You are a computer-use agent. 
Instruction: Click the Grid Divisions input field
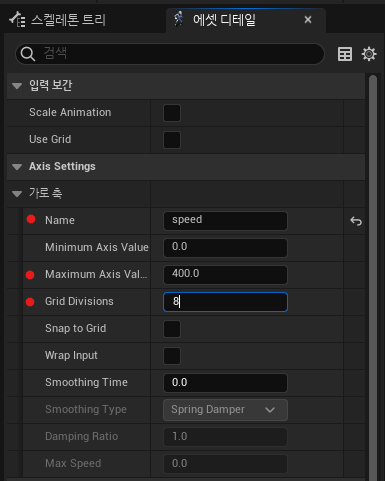[225, 302]
